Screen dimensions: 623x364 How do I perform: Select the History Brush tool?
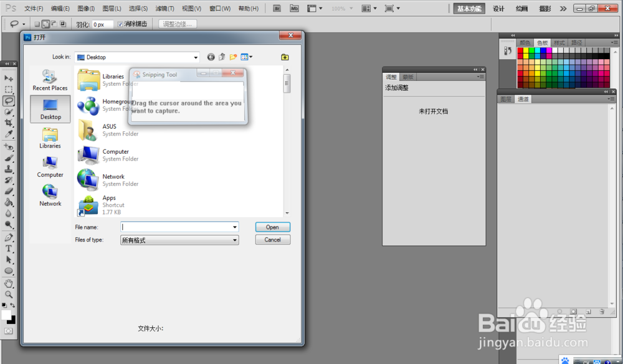pos(8,180)
